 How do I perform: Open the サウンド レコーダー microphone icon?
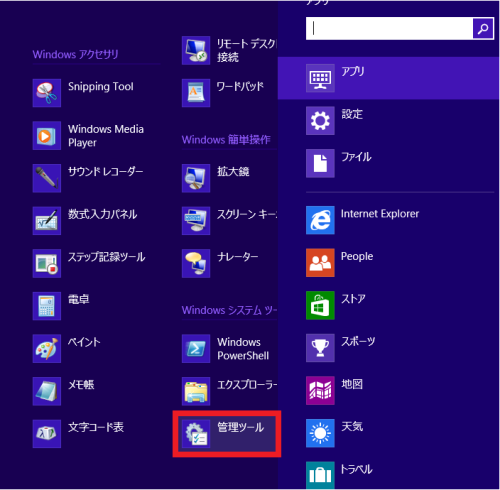pyautogui.click(x=47, y=178)
